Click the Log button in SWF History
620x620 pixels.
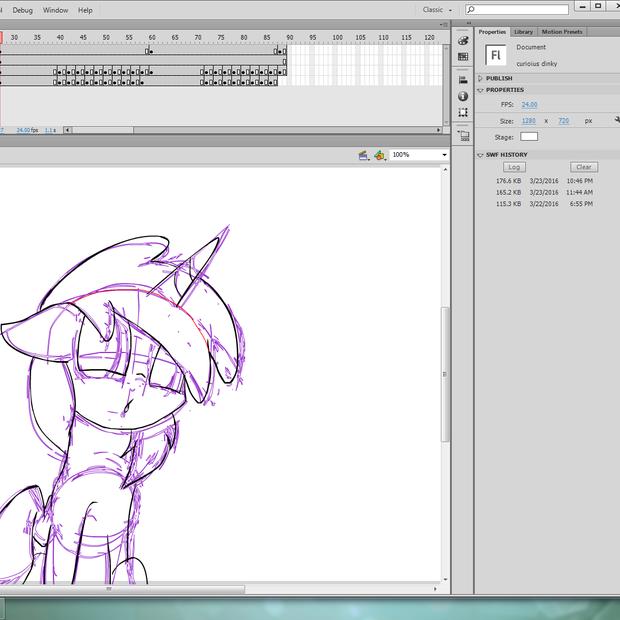point(514,167)
